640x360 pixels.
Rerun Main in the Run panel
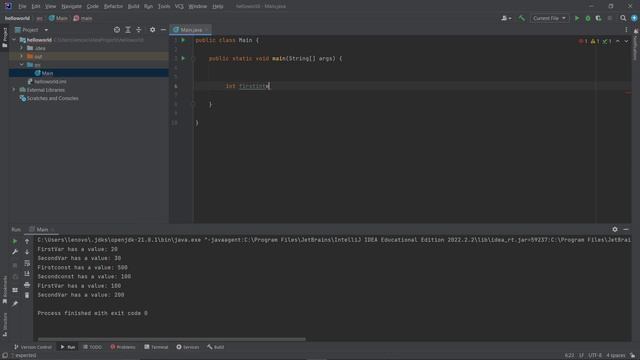tap(15, 241)
